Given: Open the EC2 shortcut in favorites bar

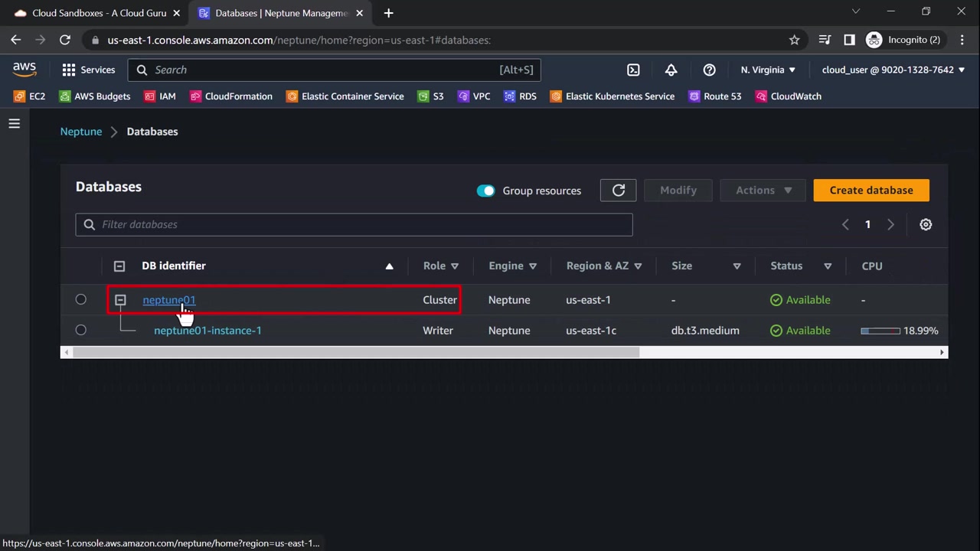Looking at the screenshot, I should [x=30, y=96].
